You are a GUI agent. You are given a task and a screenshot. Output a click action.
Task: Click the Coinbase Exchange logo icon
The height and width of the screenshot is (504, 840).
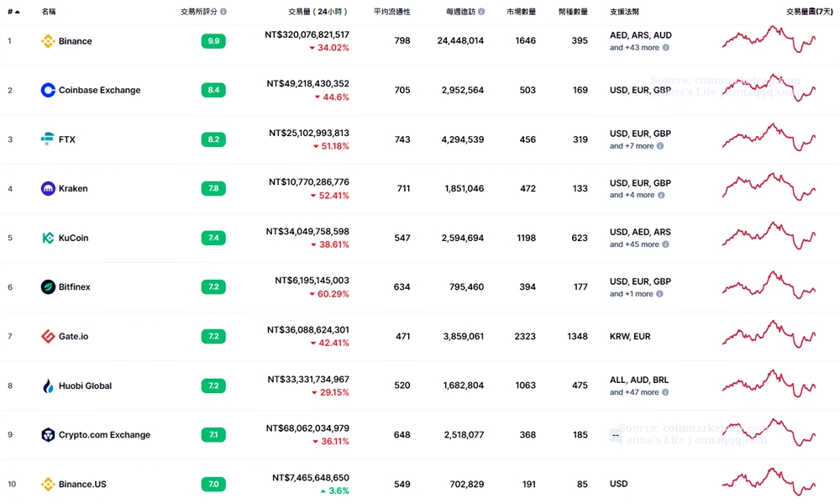tap(48, 90)
